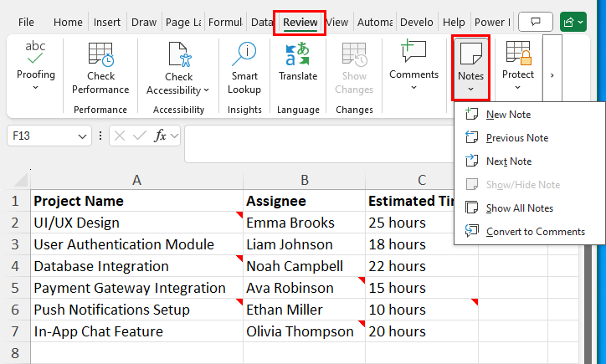The width and height of the screenshot is (606, 364).
Task: Expand the formula bar function dropdown
Action: (x=175, y=136)
